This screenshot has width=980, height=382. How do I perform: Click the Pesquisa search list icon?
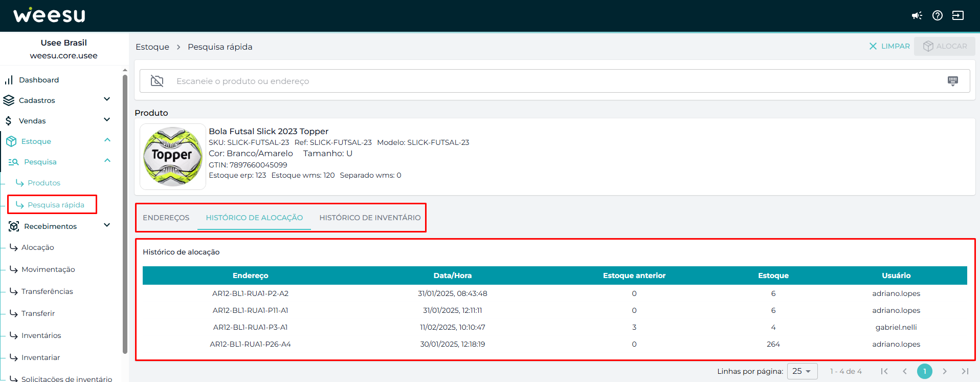tap(13, 162)
